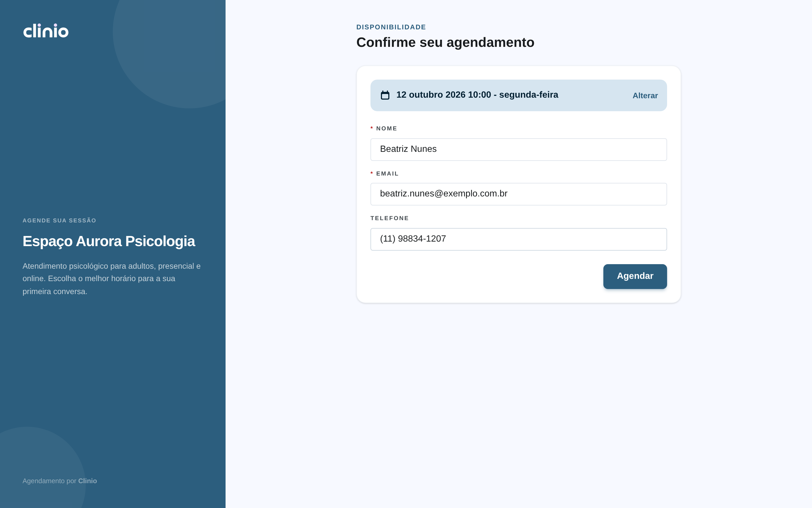812x508 pixels.
Task: Click the description starting Atendimento psicológico para adultos
Action: click(111, 279)
